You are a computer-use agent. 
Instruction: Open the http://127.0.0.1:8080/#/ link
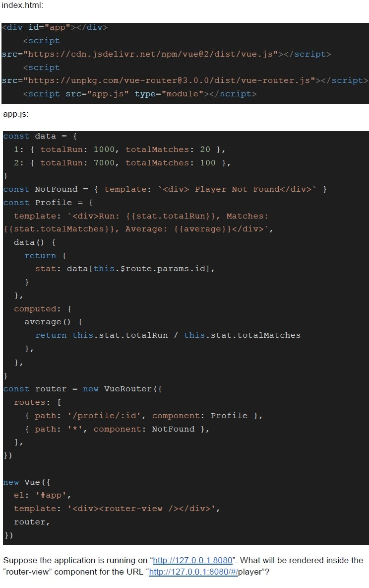[x=193, y=572]
